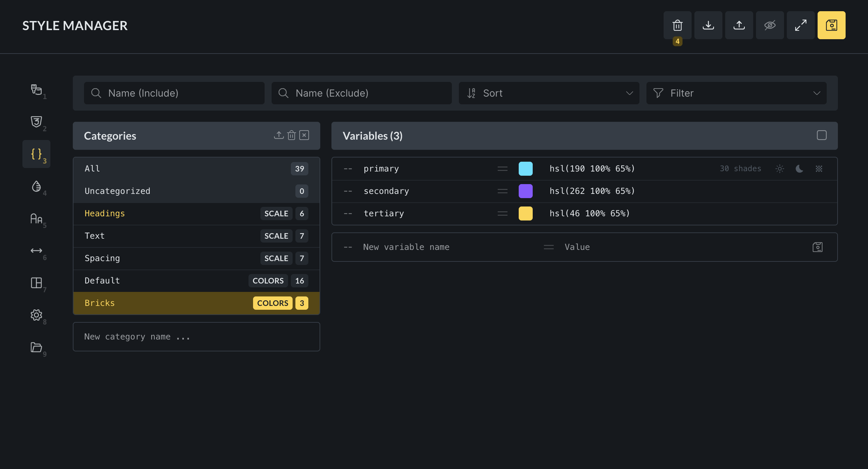Click the export icon in Categories header

[x=279, y=135]
